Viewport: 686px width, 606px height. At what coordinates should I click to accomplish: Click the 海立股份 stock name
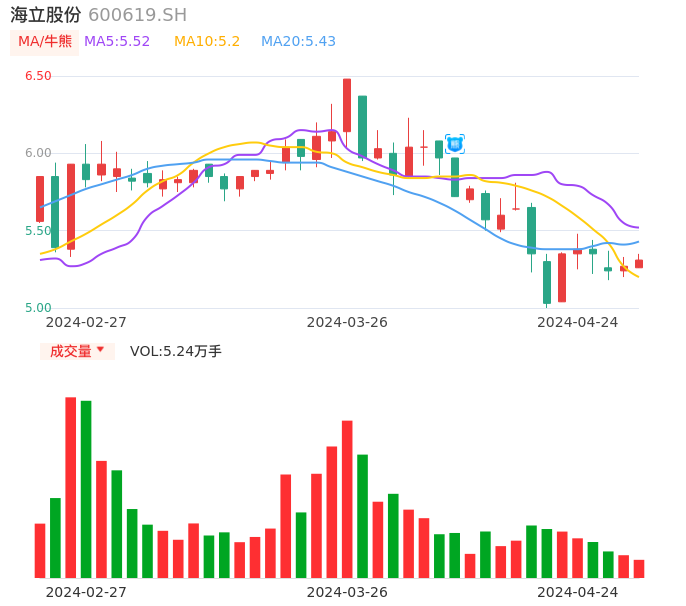point(45,15)
